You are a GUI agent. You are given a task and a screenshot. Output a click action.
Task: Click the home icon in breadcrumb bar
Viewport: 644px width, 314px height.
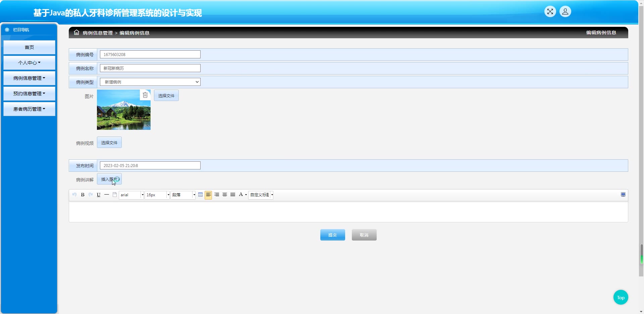[76, 33]
